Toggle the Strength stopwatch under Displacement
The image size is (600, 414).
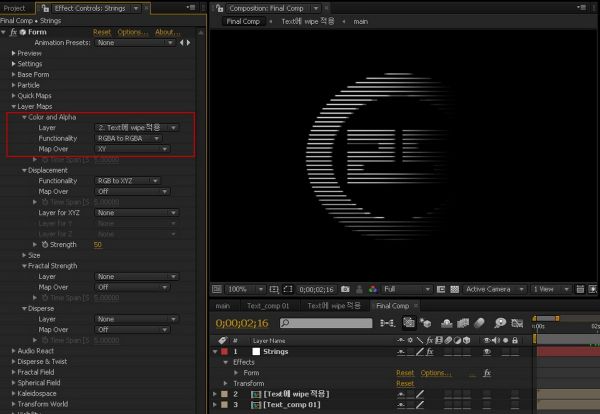pos(45,244)
